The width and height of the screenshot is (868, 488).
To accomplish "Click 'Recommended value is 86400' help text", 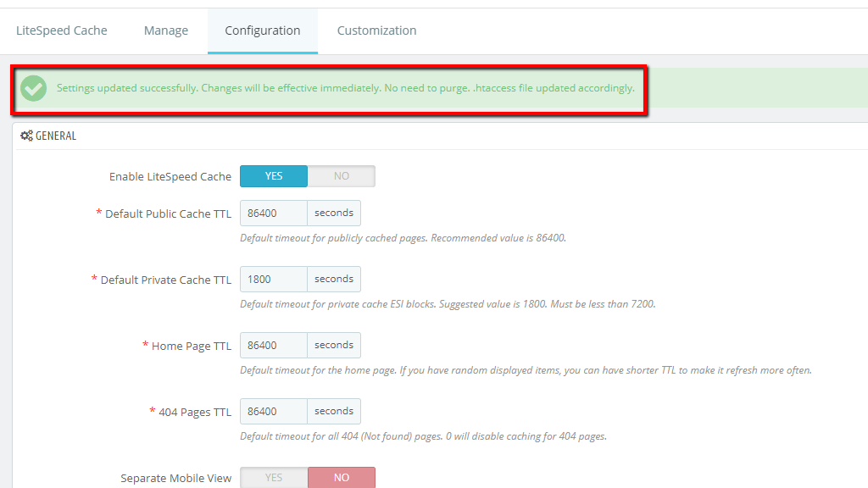I will 498,238.
